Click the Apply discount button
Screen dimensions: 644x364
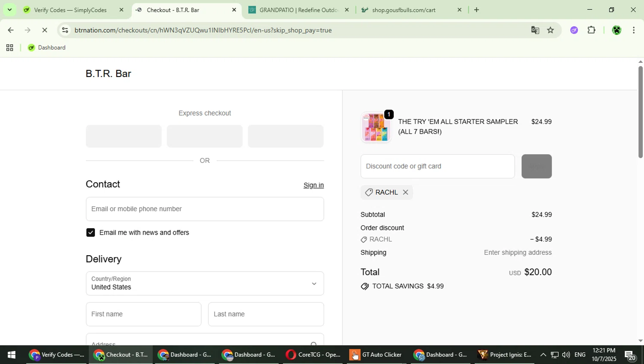(x=536, y=166)
